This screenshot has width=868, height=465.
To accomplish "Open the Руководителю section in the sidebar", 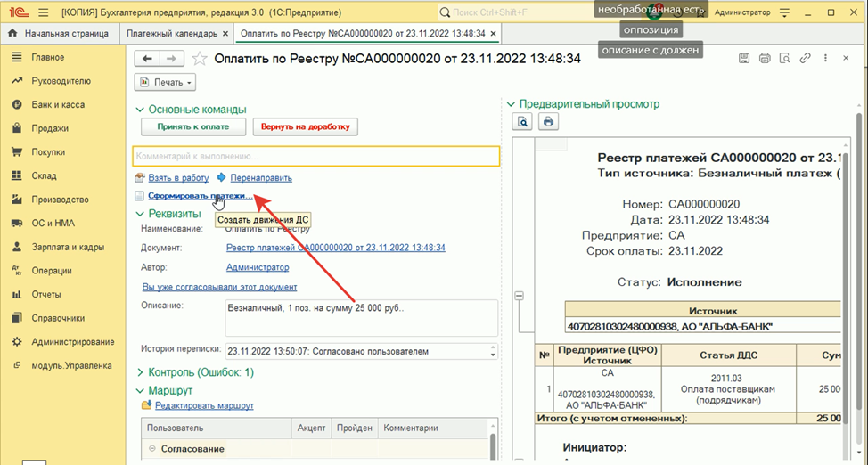I will (x=62, y=81).
